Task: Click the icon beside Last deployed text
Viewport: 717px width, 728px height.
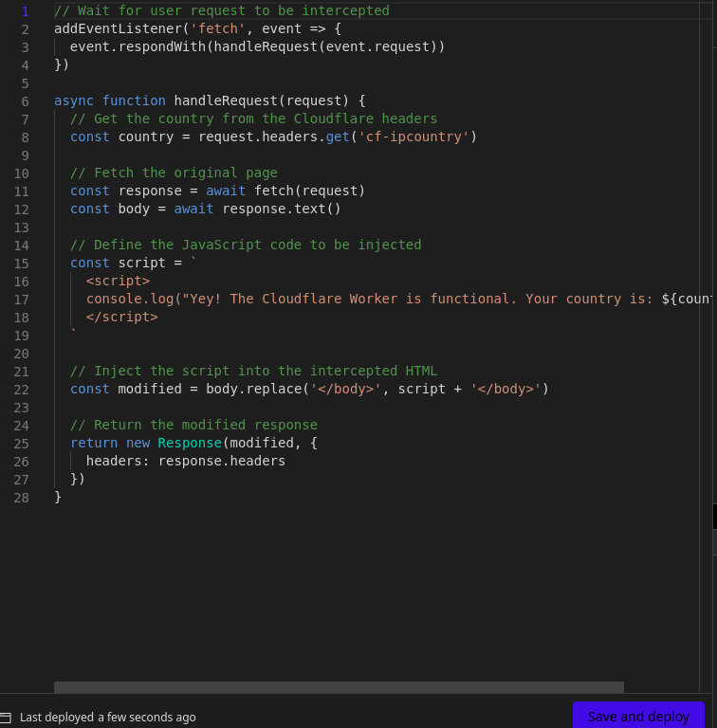Action: coord(5,718)
